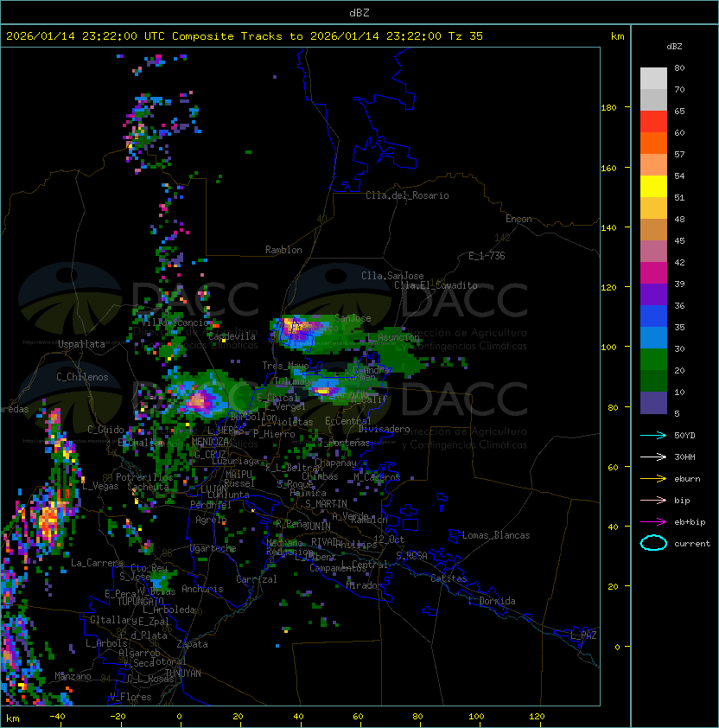Click the 'L_Dormida' map label
The width and height of the screenshot is (719, 728).
[x=492, y=601]
